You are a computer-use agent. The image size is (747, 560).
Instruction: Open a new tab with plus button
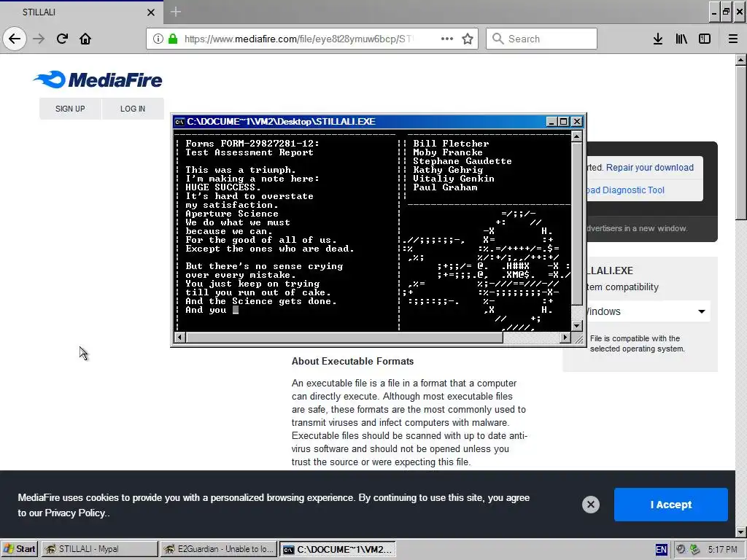(175, 12)
